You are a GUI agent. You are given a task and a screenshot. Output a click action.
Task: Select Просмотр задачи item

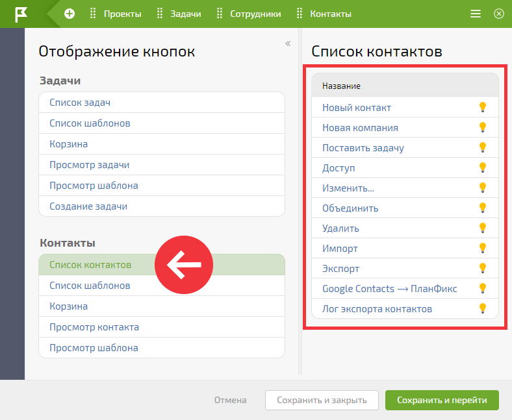click(x=162, y=165)
